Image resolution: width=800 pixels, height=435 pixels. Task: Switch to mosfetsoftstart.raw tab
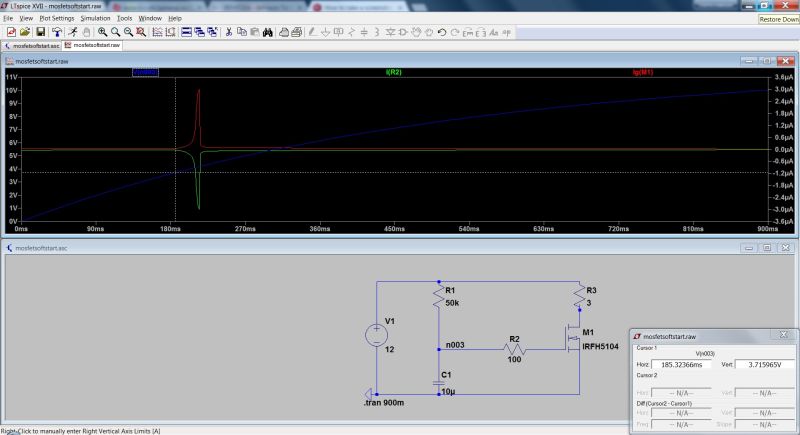tap(92, 45)
